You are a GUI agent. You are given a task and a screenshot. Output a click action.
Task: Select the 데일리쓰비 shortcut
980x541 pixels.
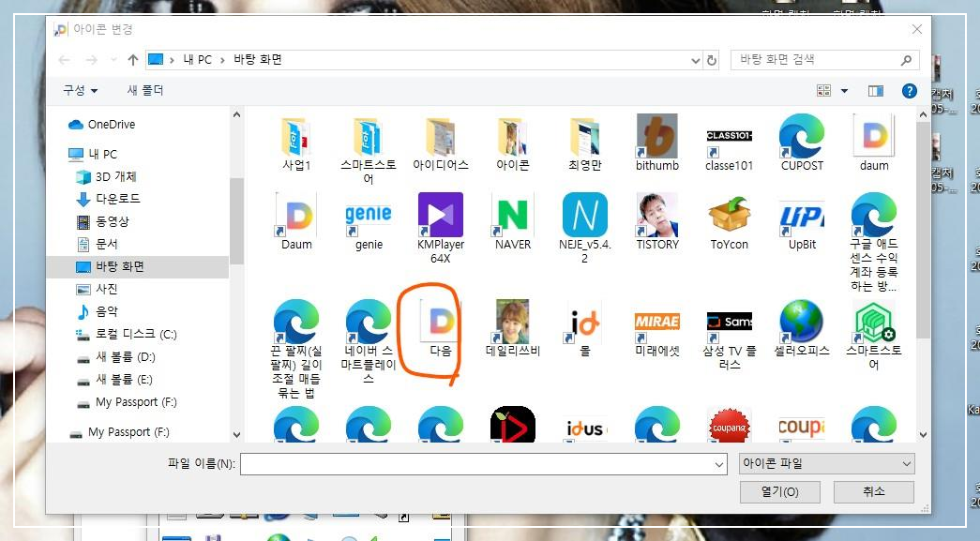tap(512, 328)
